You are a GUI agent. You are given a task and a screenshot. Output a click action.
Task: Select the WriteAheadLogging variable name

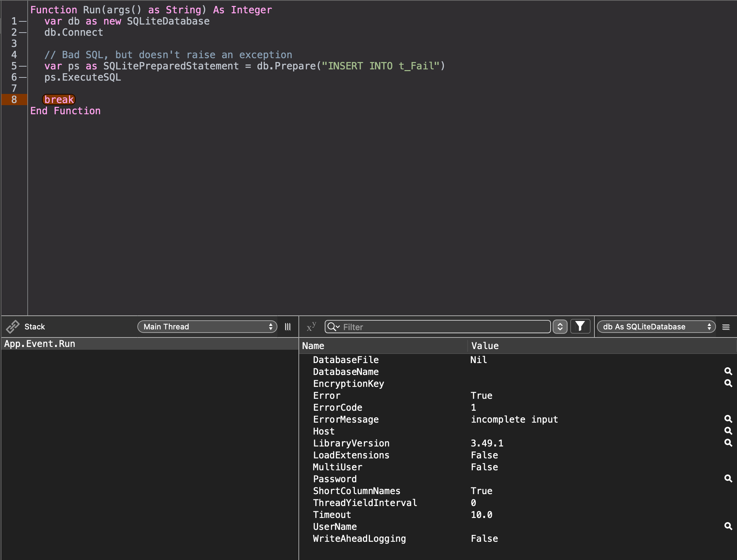[x=359, y=539]
